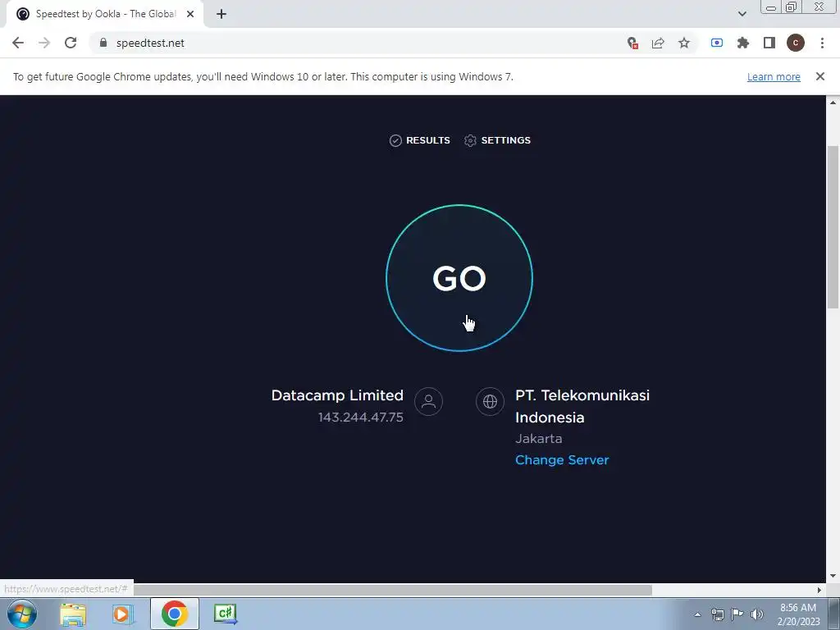The width and height of the screenshot is (840, 630).
Task: Click the page scroll down arrow
Action: [x=833, y=576]
